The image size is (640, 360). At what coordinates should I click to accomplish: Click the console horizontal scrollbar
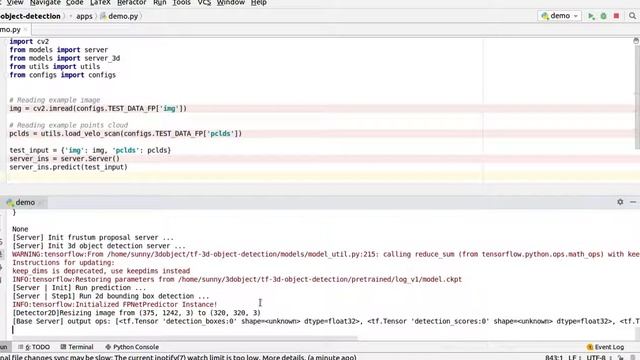pos(184,338)
